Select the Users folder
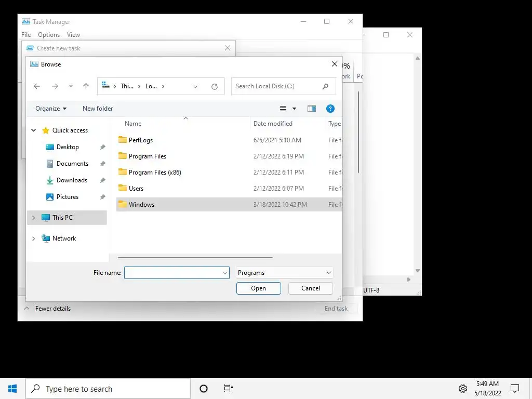 tap(136, 188)
